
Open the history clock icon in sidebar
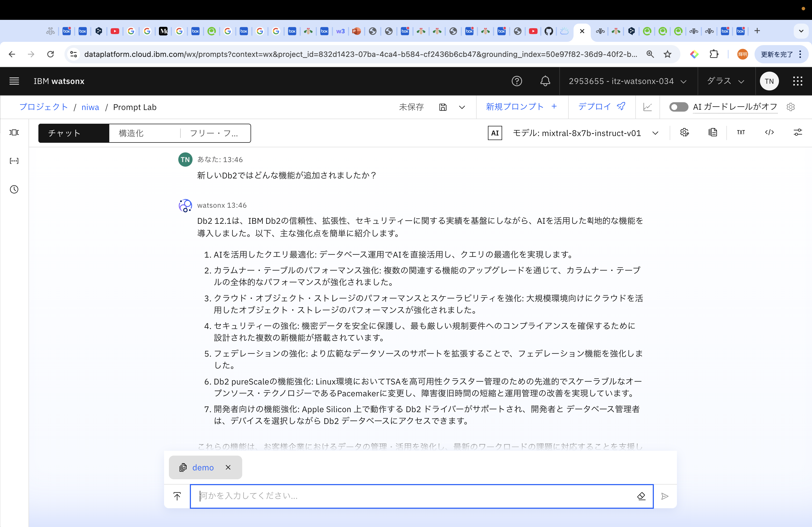point(14,189)
